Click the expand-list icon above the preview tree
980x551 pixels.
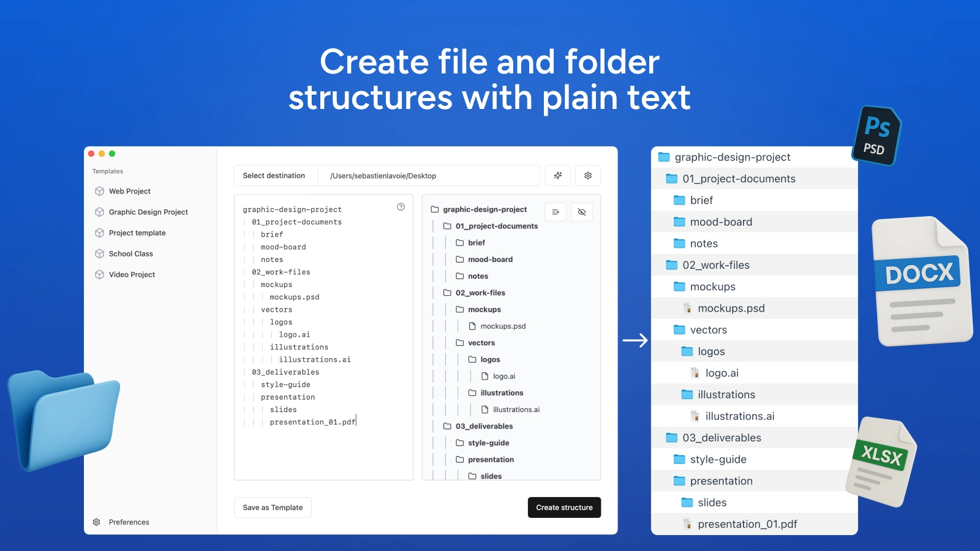[x=555, y=212]
